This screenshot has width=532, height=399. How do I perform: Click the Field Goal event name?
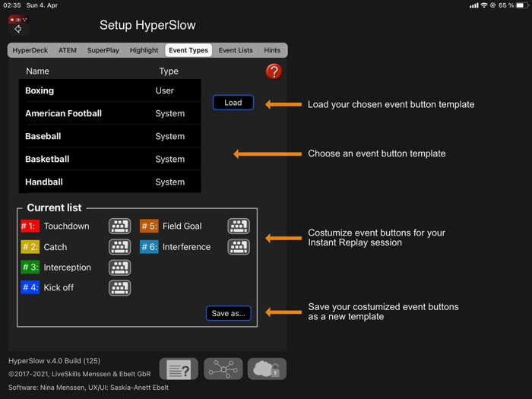(x=182, y=226)
